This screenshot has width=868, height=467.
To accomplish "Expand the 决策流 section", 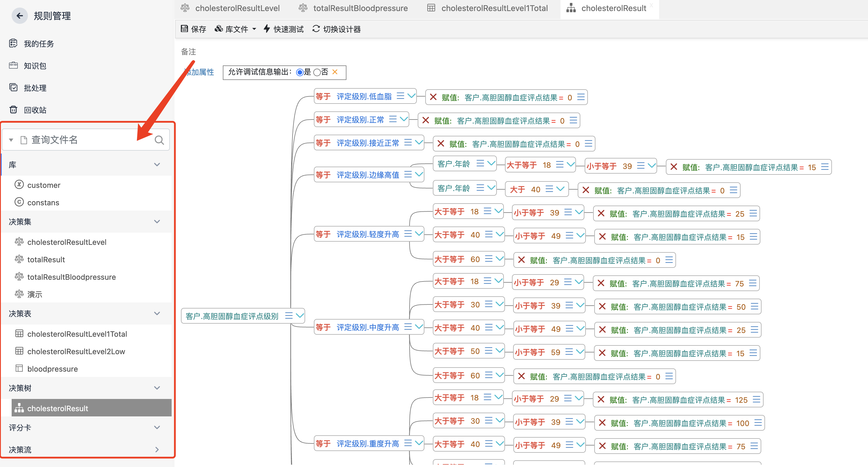I will coord(157,450).
